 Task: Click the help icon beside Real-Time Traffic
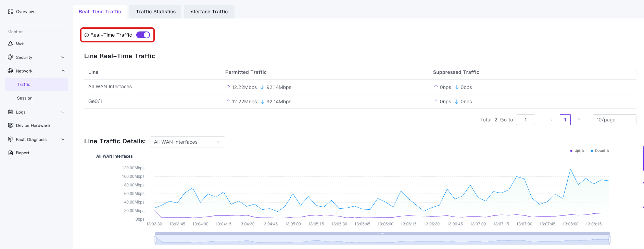87,35
